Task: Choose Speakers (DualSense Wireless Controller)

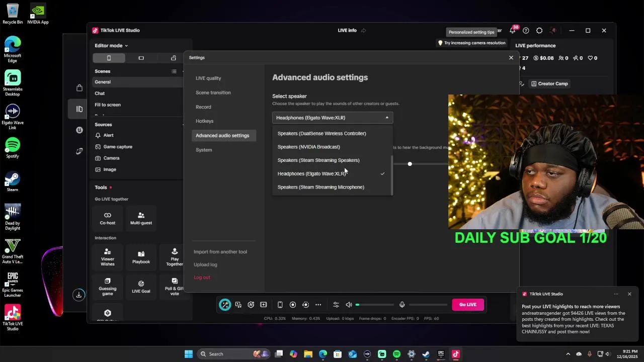Action: tap(332, 133)
